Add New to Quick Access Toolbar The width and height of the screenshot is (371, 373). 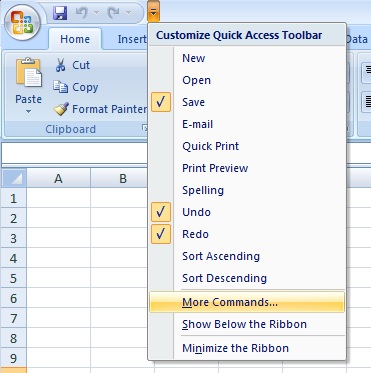[247, 58]
